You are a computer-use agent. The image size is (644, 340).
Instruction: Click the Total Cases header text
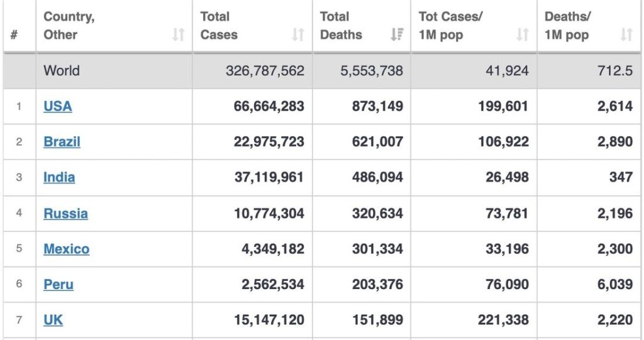point(219,26)
